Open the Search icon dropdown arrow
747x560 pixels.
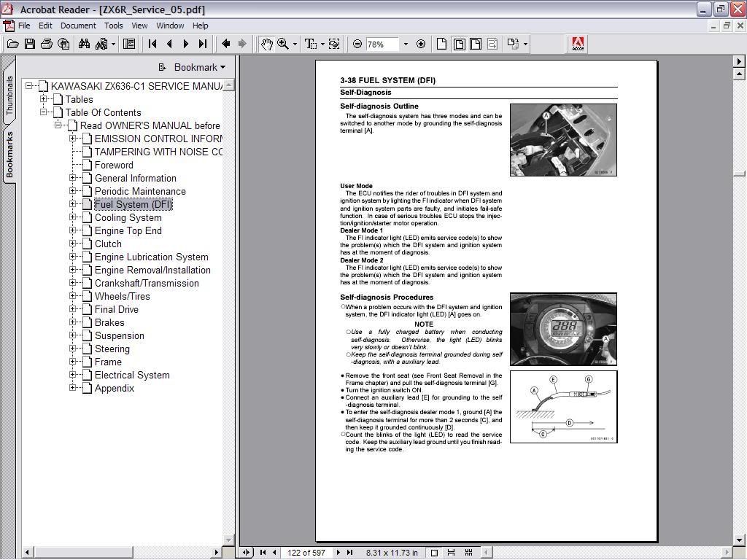(x=113, y=44)
